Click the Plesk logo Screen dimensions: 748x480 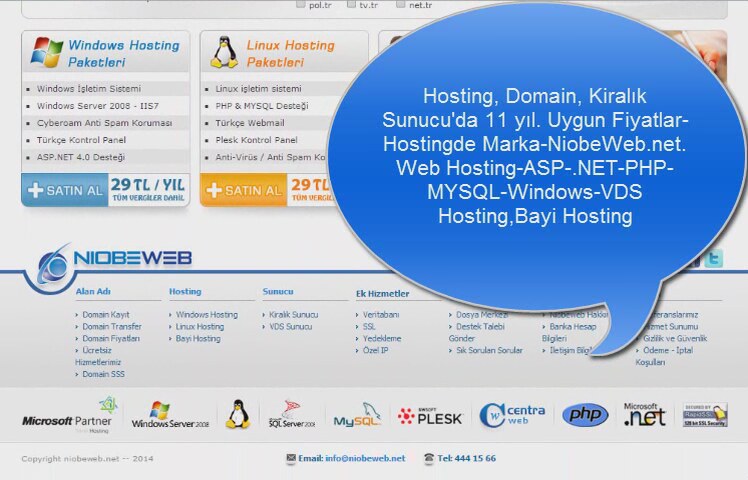430,417
